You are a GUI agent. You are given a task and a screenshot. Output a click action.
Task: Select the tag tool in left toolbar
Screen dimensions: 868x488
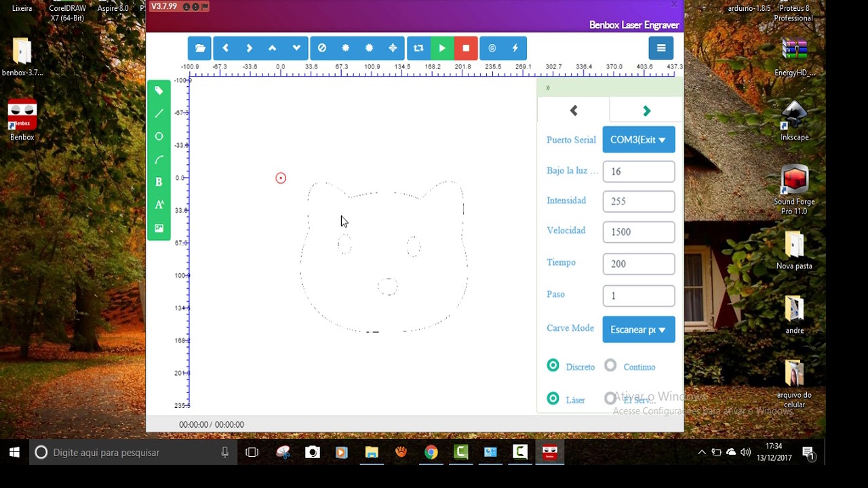coord(159,91)
